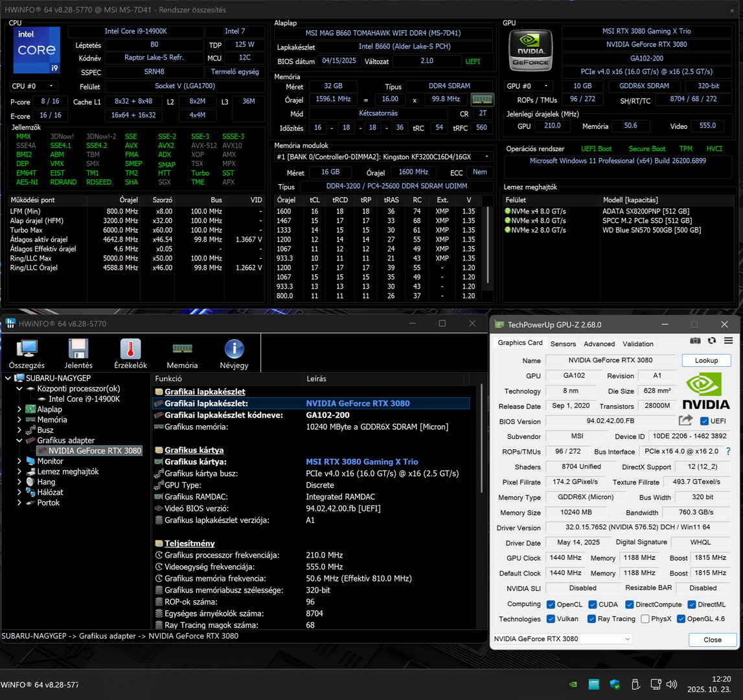The width and height of the screenshot is (743, 700).
Task: Select the Graphics Card tab in GPU-Z
Action: coord(520,343)
